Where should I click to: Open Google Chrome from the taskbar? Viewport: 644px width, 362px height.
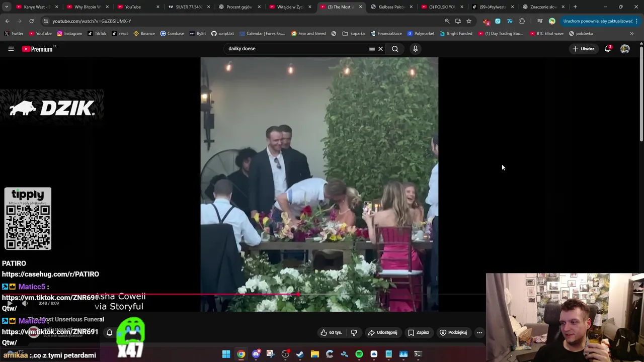point(241,354)
